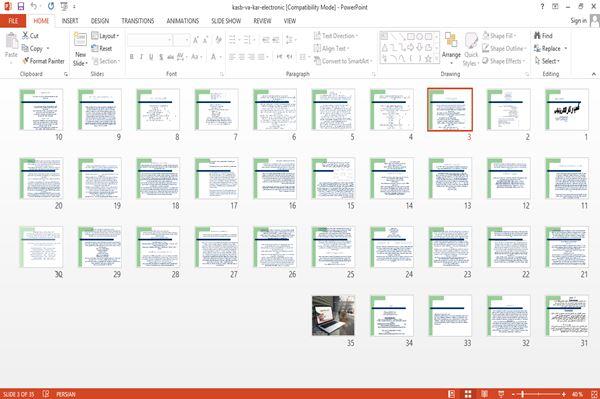Image resolution: width=600 pixels, height=399 pixels.
Task: Click the Sign in link
Action: [x=579, y=20]
